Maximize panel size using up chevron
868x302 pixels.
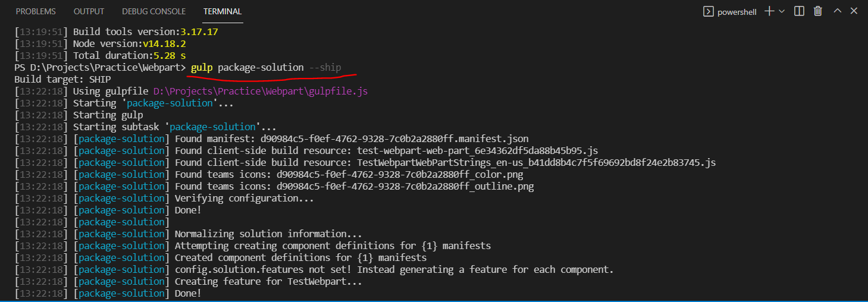(837, 11)
